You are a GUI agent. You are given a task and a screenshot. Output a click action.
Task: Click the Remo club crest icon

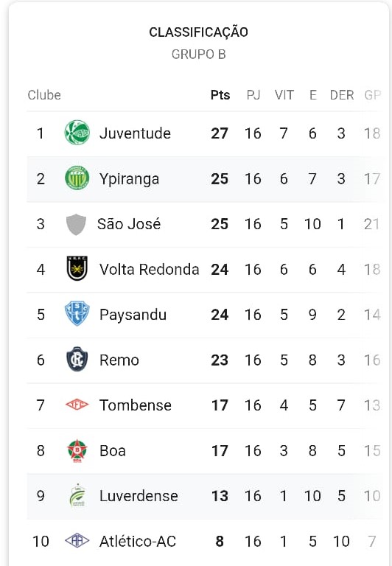(77, 359)
